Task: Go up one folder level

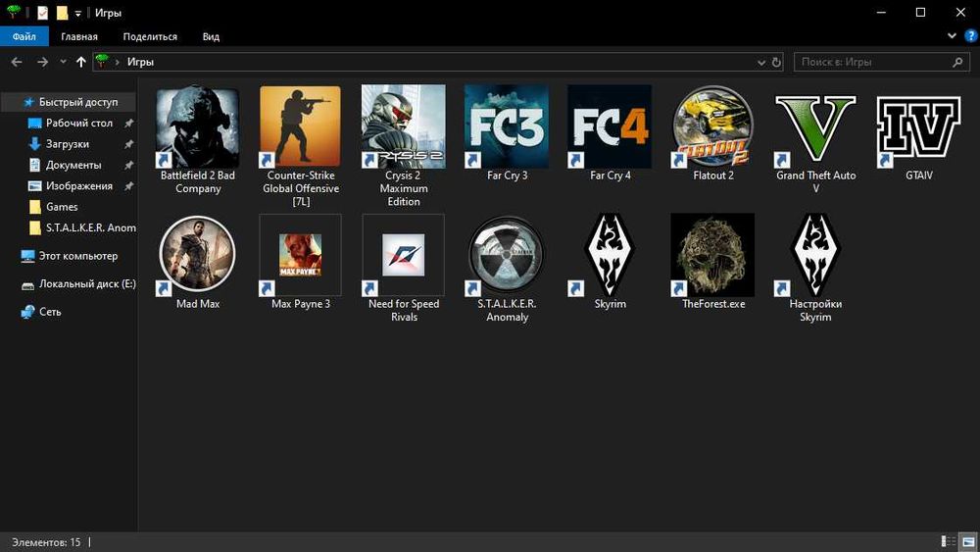Action: pos(80,62)
